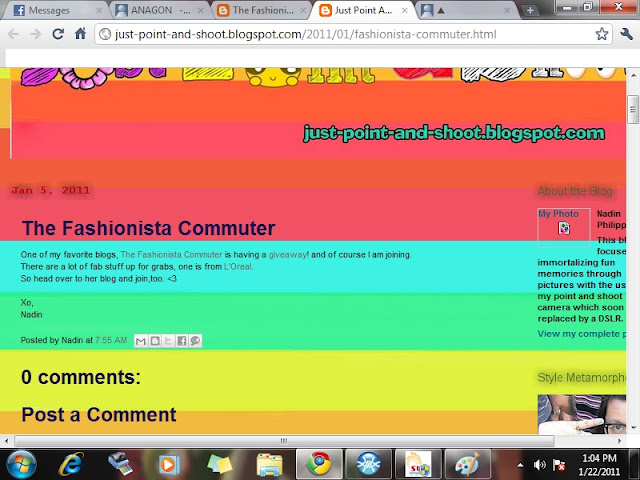Click the Google Buzz share icon

click(x=195, y=341)
